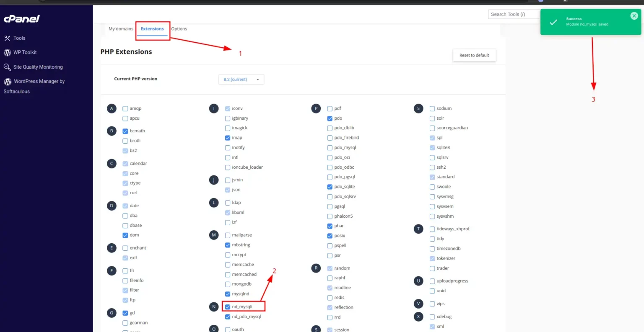Viewport: 644px width, 332px height.
Task: Click the letter A section badge
Action: click(x=111, y=108)
